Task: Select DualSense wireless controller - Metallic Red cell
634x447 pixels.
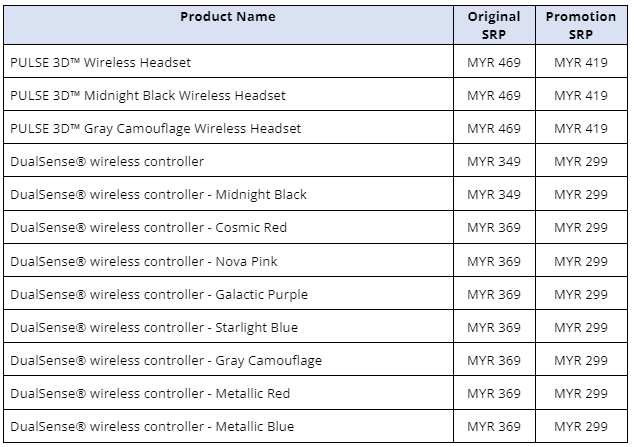Action: pos(150,394)
